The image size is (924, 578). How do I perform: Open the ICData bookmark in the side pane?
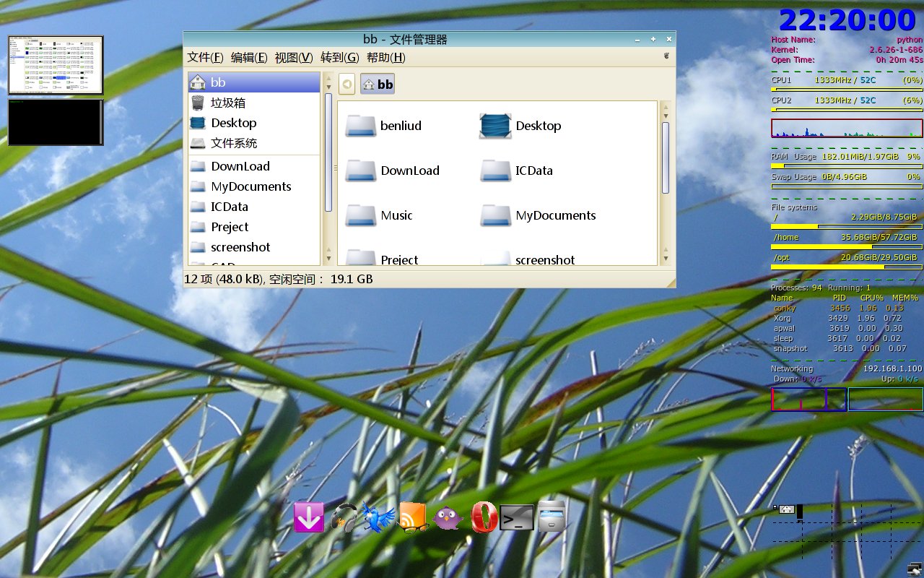coord(254,207)
